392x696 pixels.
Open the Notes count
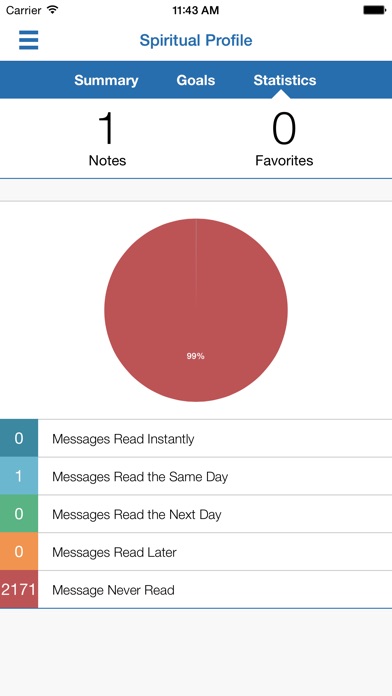pyautogui.click(x=107, y=138)
